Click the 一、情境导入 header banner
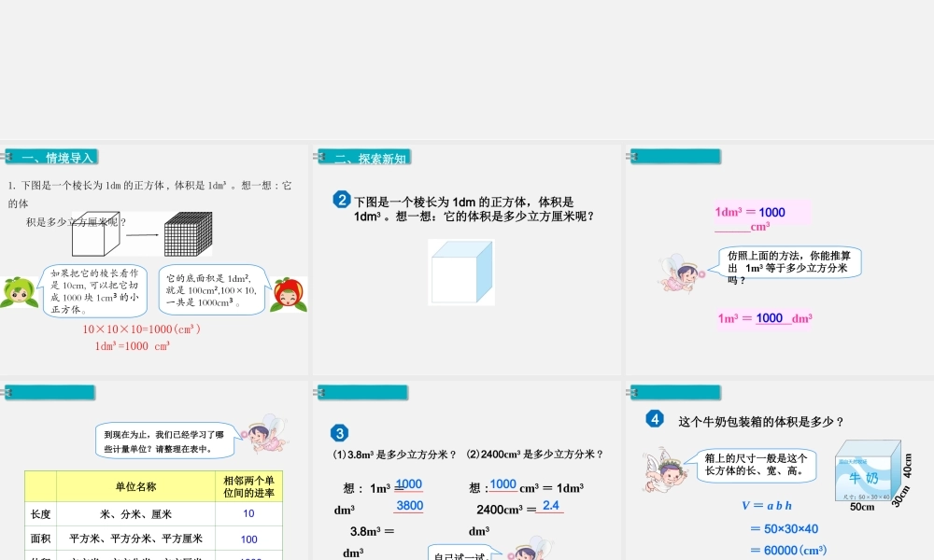Image resolution: width=934 pixels, height=560 pixels. 52,157
